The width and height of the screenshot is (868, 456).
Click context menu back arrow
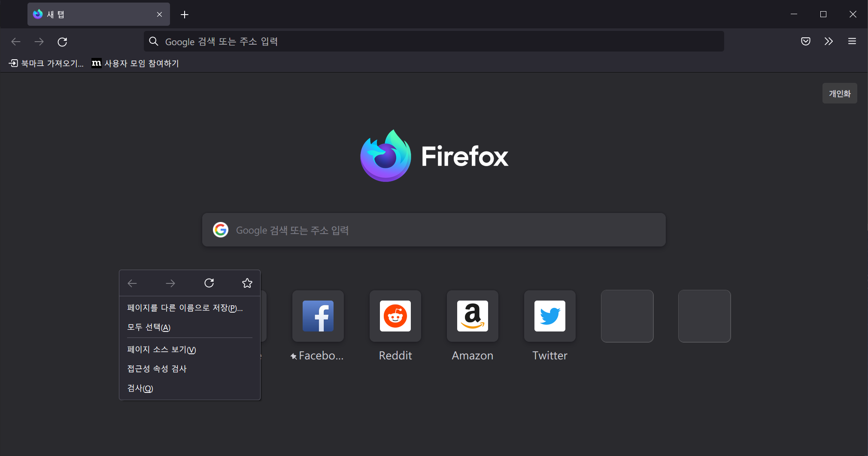[x=132, y=283]
